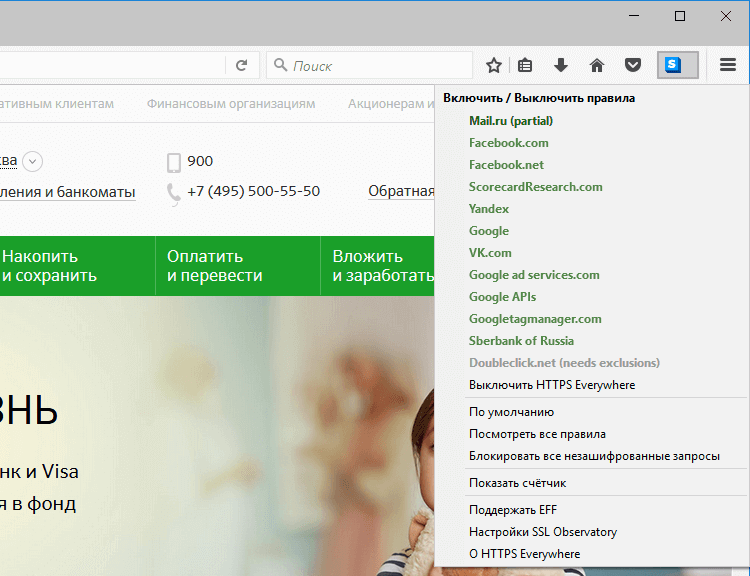The height and width of the screenshot is (576, 750).
Task: Open the Накопить и сохранить section
Action: pos(77,266)
